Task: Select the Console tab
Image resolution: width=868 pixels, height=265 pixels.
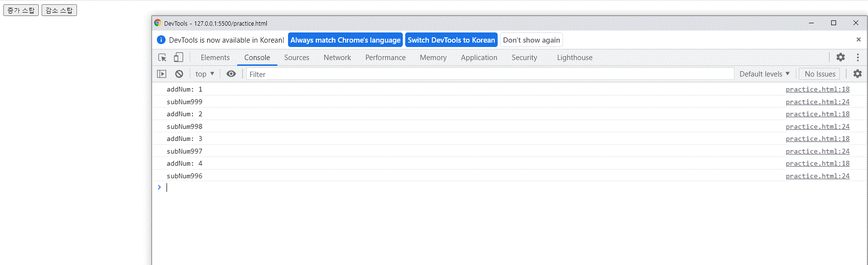Action: [x=257, y=58]
